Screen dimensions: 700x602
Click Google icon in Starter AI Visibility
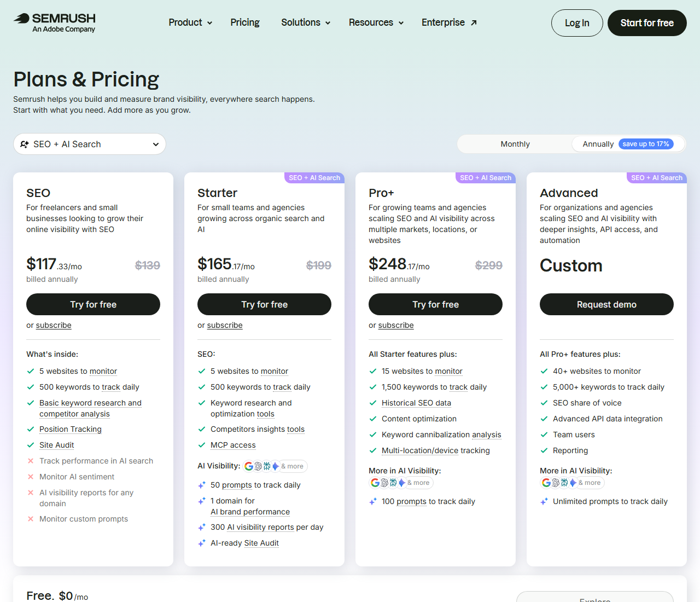pyautogui.click(x=249, y=466)
